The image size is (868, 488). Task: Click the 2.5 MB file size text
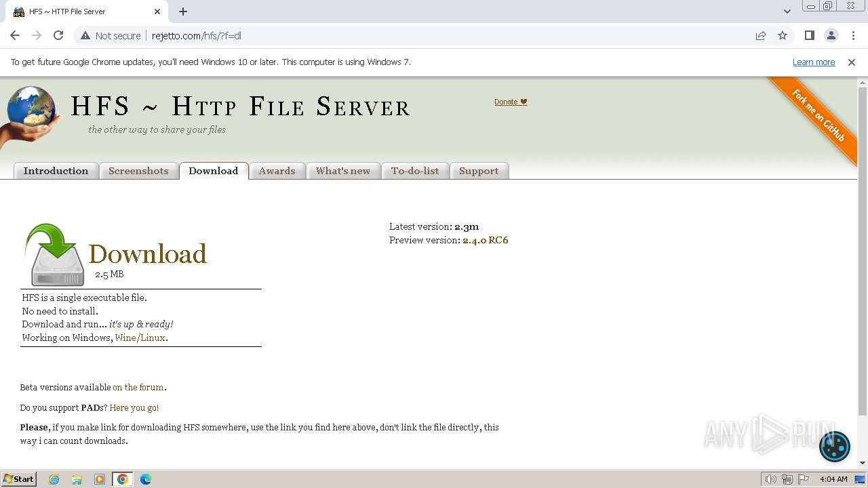tap(109, 274)
